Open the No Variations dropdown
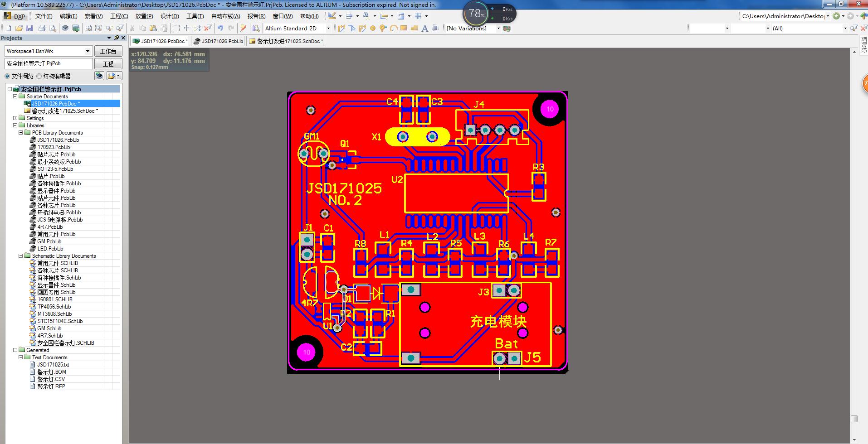The image size is (868, 444). click(498, 28)
